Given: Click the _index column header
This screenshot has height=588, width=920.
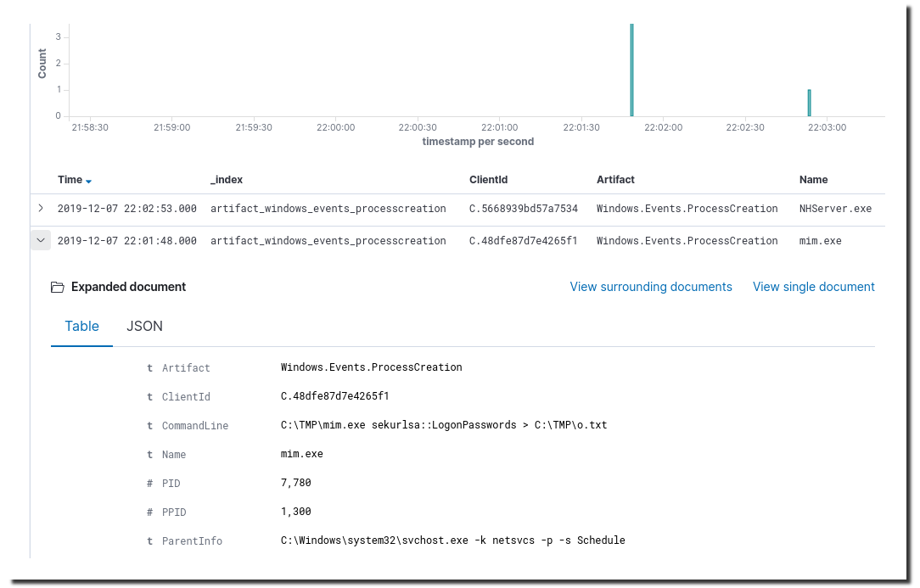Looking at the screenshot, I should click(x=227, y=180).
